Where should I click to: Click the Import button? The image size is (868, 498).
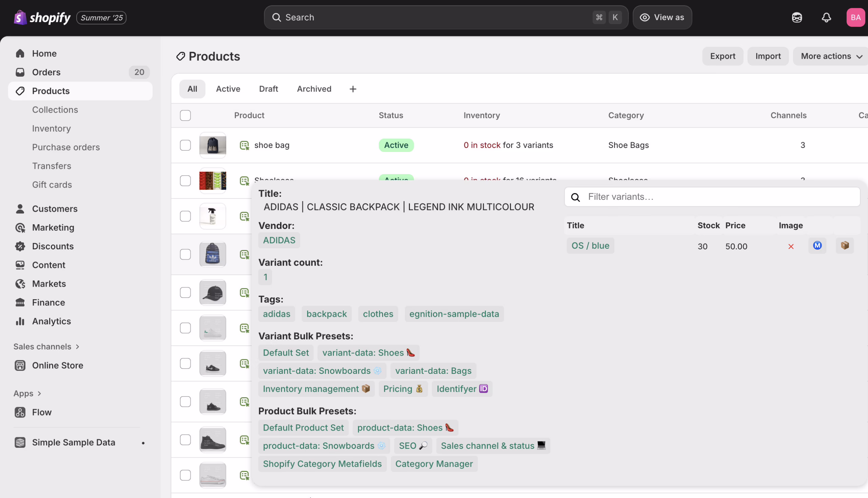[768, 56]
